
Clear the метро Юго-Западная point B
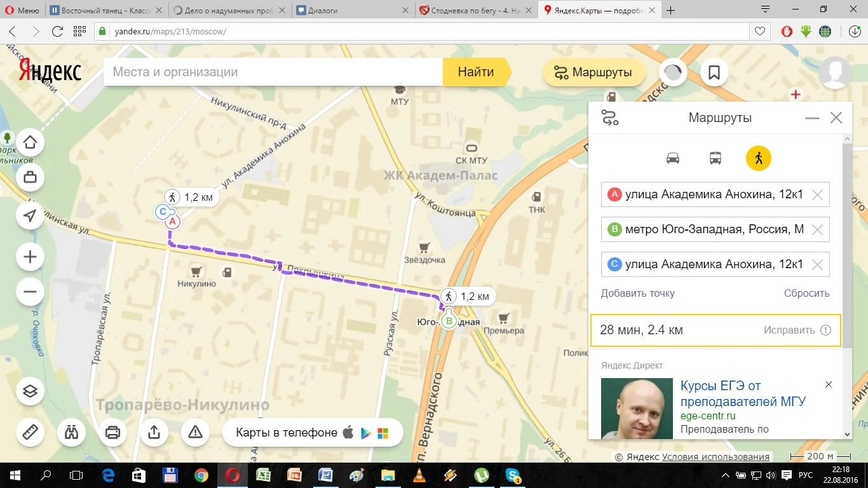point(818,230)
